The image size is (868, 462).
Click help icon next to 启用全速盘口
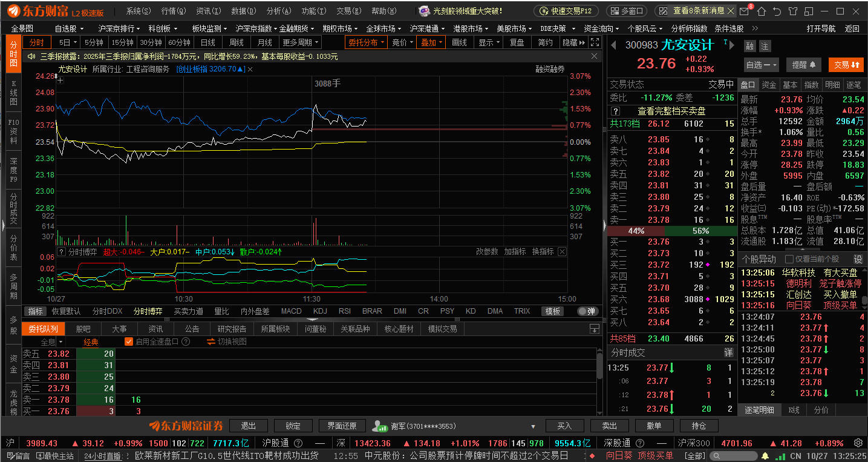tap(186, 342)
